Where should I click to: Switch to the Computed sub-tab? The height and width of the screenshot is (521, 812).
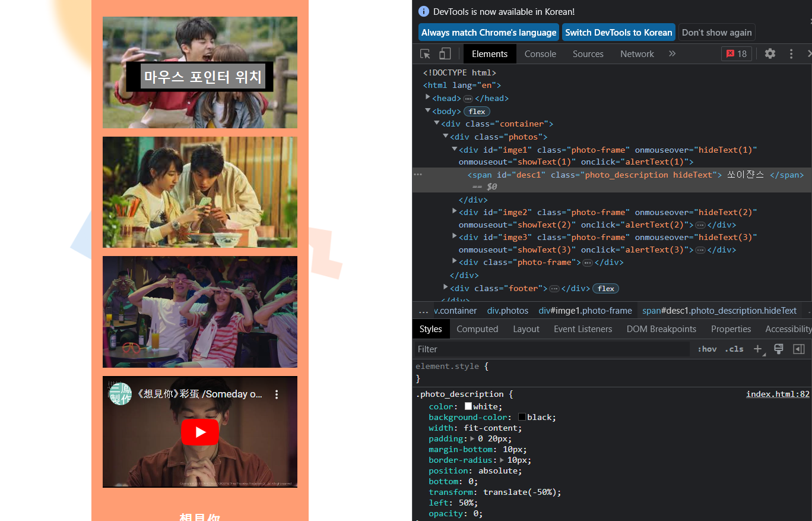click(477, 329)
